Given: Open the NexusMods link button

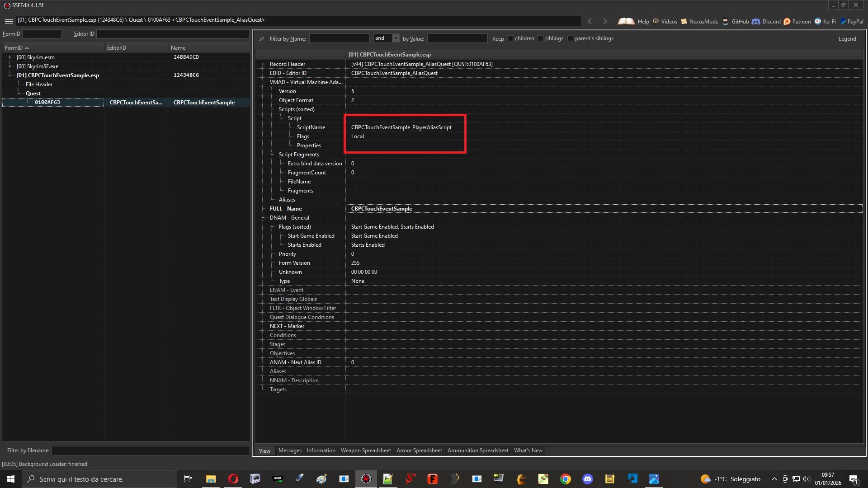Looking at the screenshot, I should [x=699, y=21].
